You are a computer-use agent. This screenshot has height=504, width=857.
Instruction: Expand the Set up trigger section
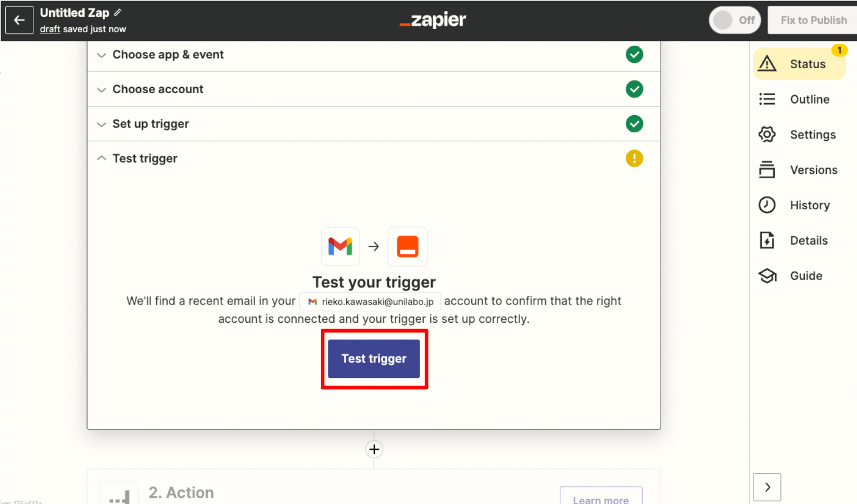pyautogui.click(x=374, y=124)
